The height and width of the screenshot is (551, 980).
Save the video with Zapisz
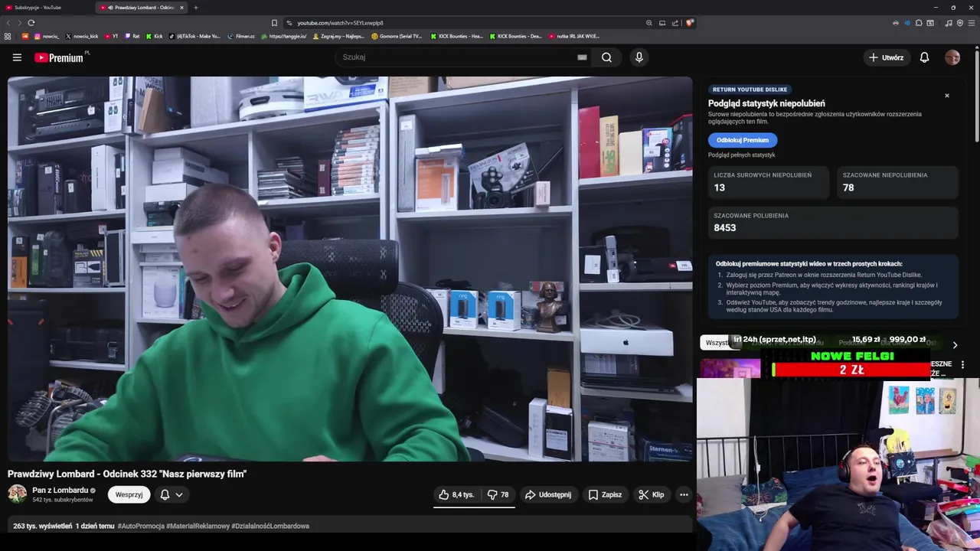click(605, 494)
